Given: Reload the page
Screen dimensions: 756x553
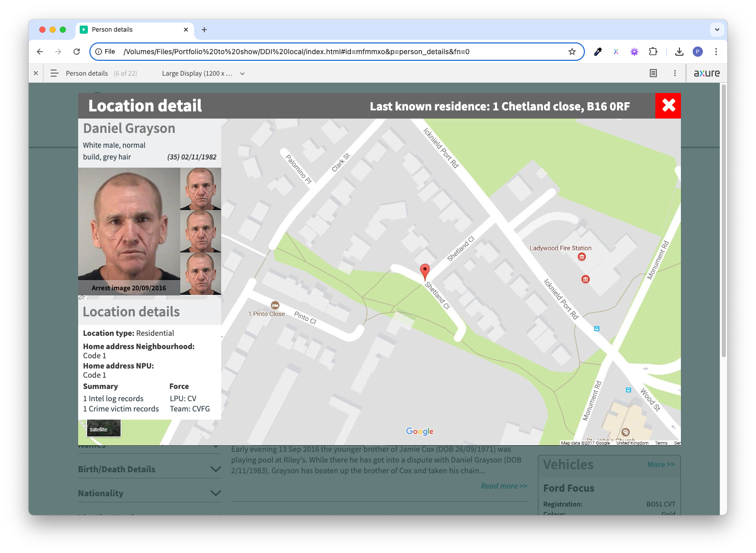Looking at the screenshot, I should [x=77, y=52].
